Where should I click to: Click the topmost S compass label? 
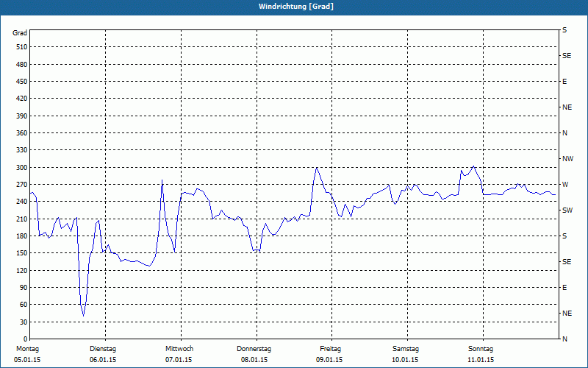(x=564, y=30)
